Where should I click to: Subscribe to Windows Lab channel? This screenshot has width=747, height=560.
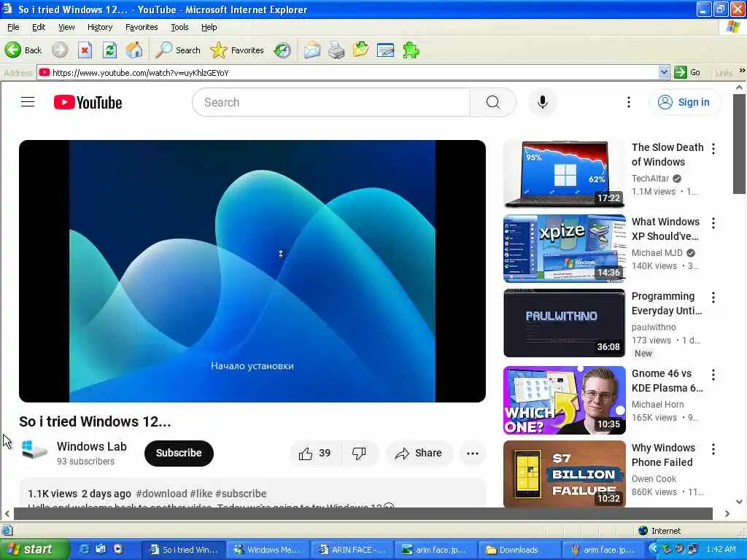pyautogui.click(x=179, y=453)
